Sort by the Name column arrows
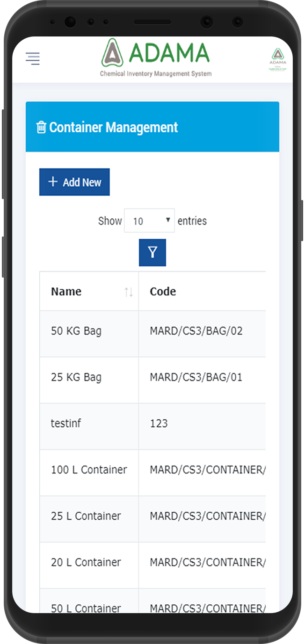 (129, 292)
